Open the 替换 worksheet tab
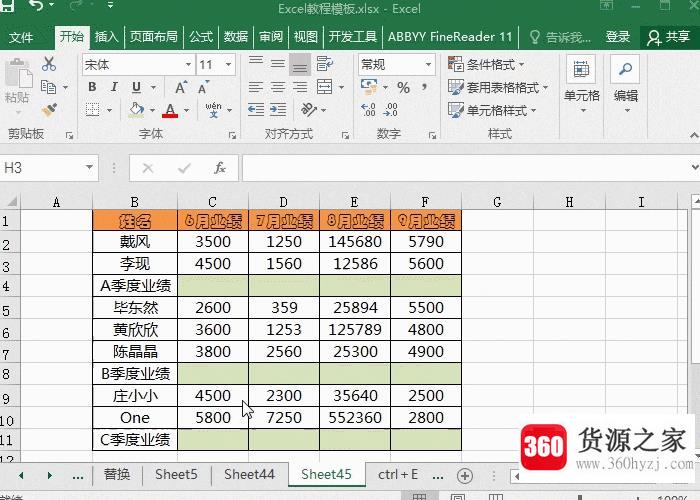Image resolution: width=700 pixels, height=500 pixels. 117,474
